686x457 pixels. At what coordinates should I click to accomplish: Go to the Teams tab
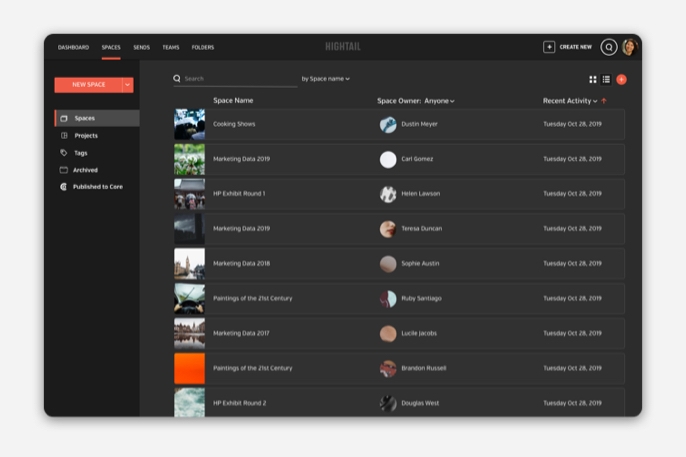[171, 47]
